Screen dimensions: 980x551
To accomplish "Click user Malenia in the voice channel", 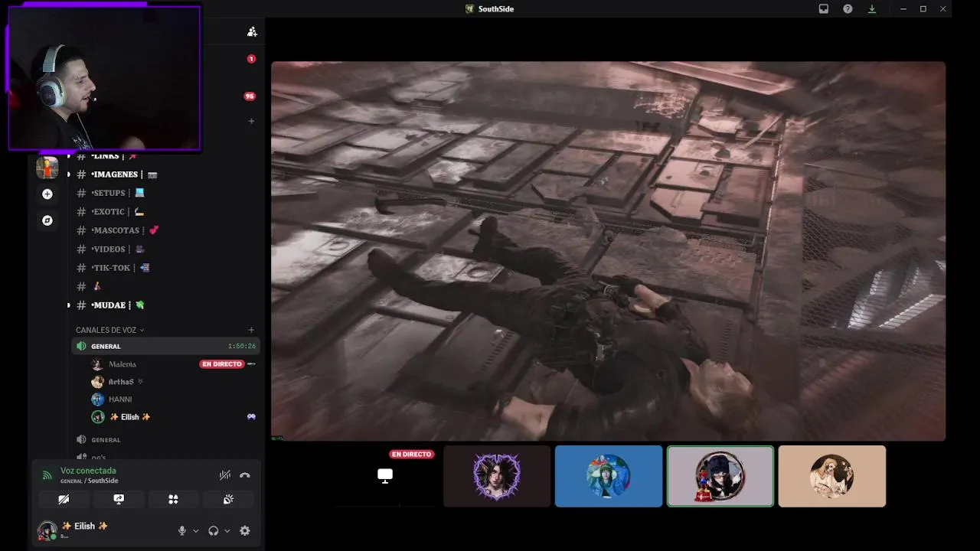I will [122, 364].
